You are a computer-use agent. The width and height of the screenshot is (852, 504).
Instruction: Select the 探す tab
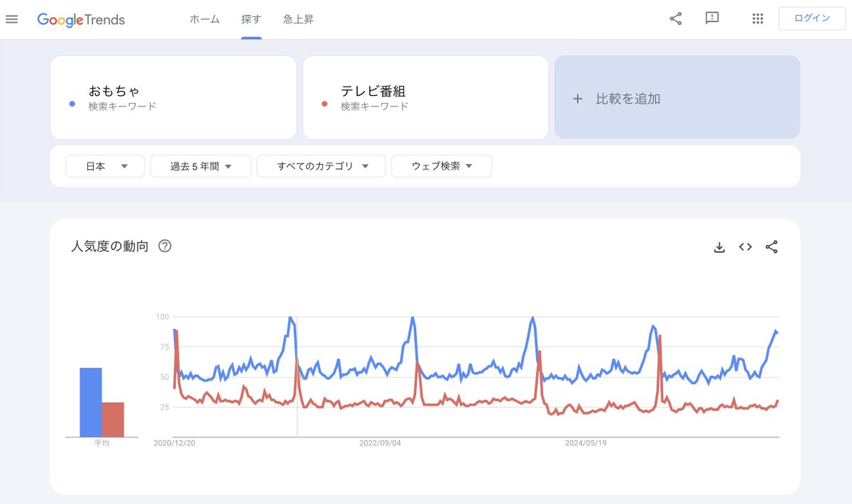point(251,19)
